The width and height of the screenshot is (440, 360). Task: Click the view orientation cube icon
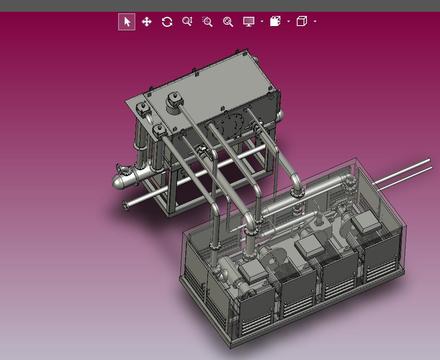point(302,22)
